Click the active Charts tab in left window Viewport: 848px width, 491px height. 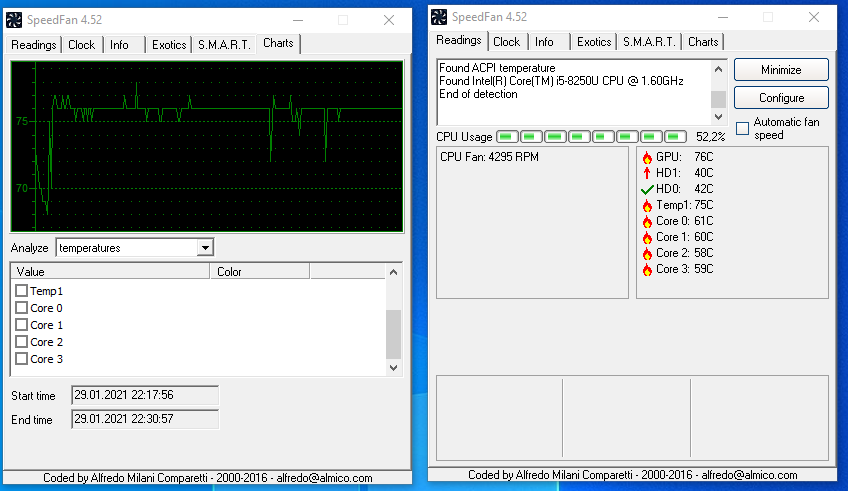tap(278, 43)
